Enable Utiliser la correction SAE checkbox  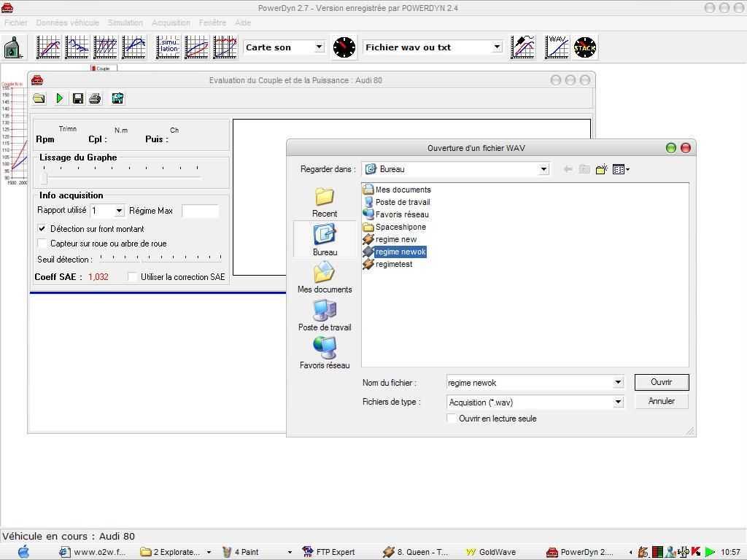tap(132, 276)
